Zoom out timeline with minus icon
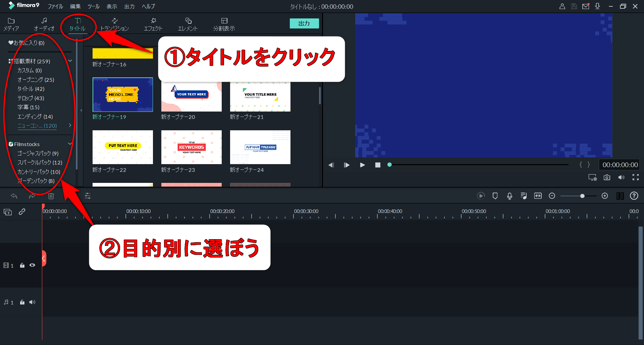 coord(552,196)
